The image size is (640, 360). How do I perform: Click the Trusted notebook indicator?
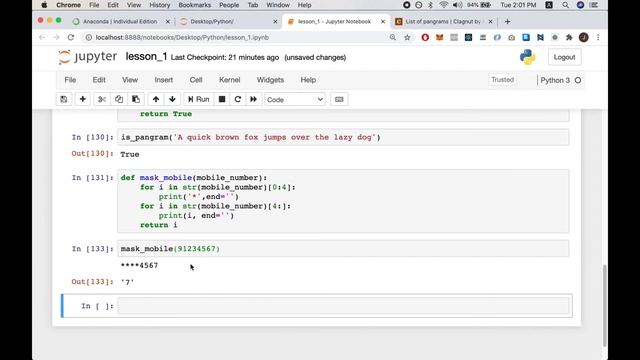pyautogui.click(x=502, y=80)
